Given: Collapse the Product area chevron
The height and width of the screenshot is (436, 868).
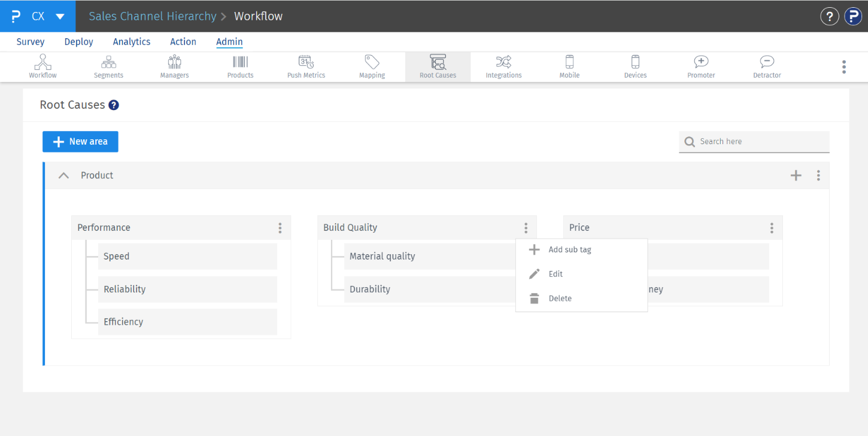Looking at the screenshot, I should [x=63, y=175].
